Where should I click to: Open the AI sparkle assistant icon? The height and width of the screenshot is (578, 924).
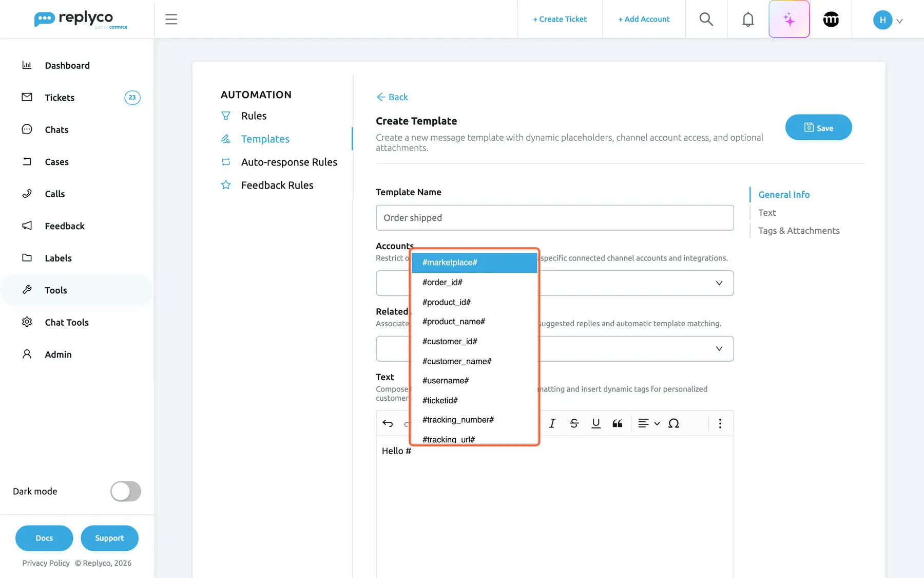(789, 20)
